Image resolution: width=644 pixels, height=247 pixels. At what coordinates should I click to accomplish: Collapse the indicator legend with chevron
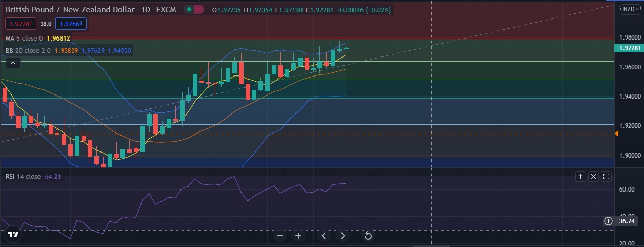(13, 63)
